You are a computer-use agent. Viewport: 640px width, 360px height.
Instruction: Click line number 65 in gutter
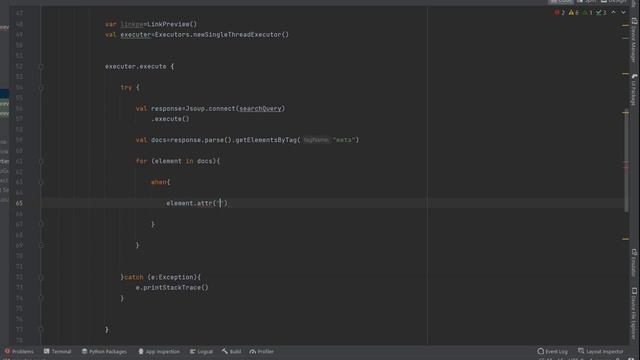coord(19,203)
